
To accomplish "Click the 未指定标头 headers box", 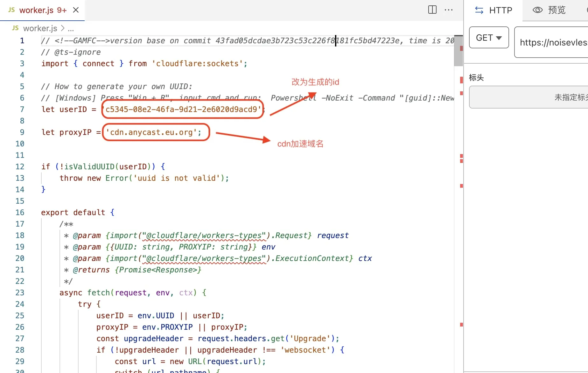I will click(x=528, y=97).
